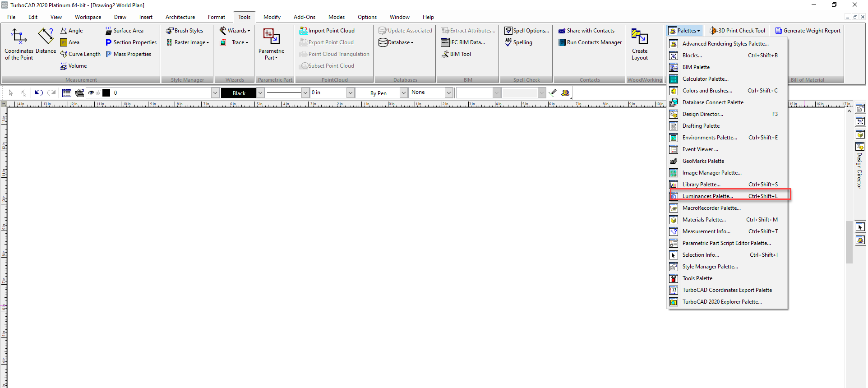Undo the last action
This screenshot has height=388, width=868.
[39, 93]
